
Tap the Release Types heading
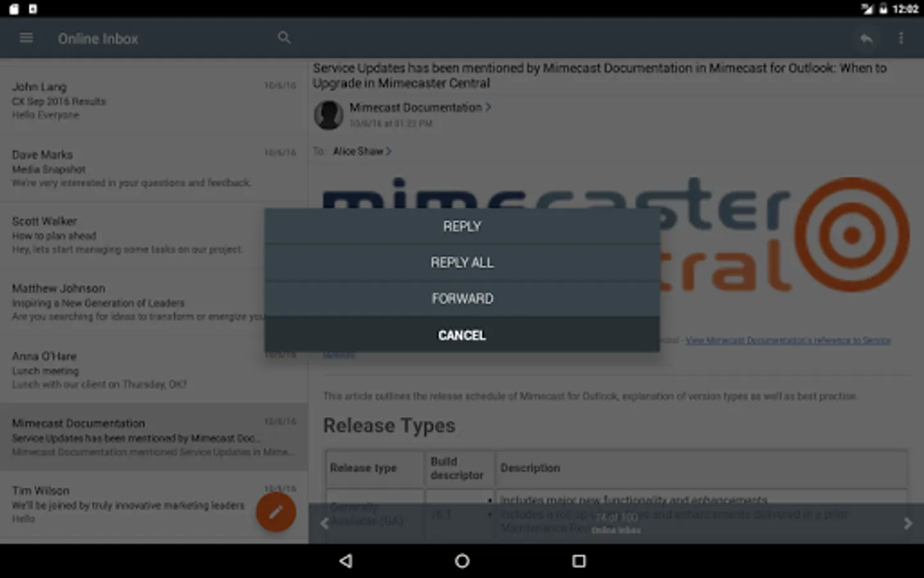[389, 426]
